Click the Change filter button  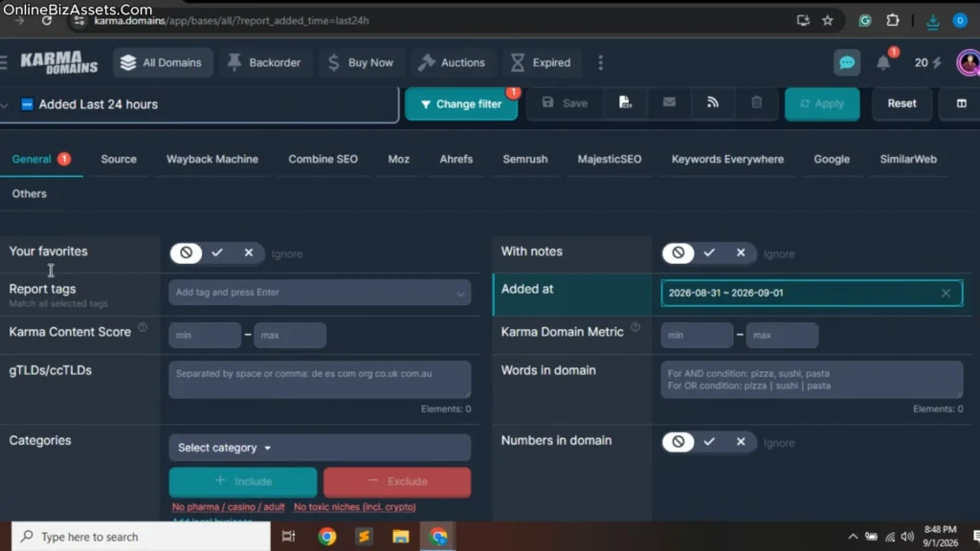tap(461, 103)
